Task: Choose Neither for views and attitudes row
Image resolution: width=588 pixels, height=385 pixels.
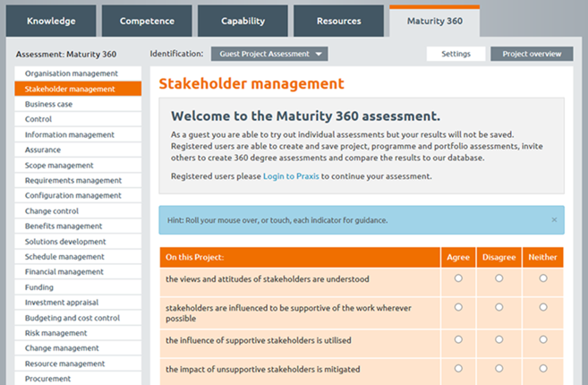Action: pos(543,278)
